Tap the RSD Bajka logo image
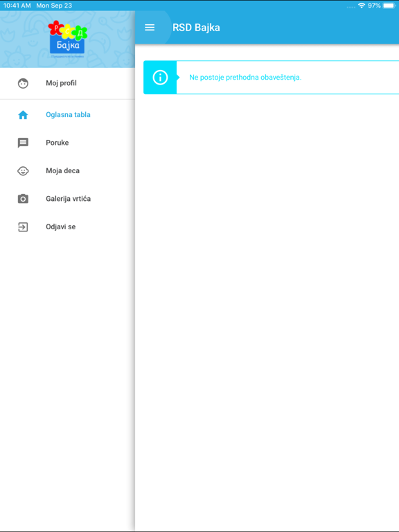399x532 pixels. [67, 39]
